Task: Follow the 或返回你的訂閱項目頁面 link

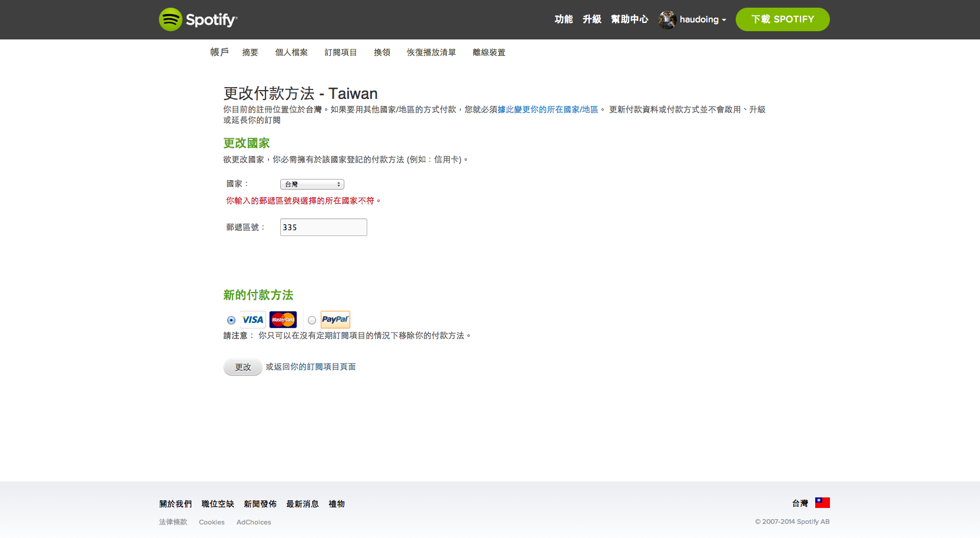Action: tap(311, 367)
